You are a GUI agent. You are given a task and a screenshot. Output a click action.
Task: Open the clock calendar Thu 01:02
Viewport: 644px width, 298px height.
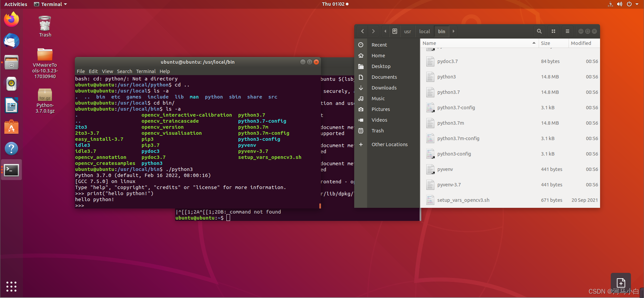[x=335, y=4]
